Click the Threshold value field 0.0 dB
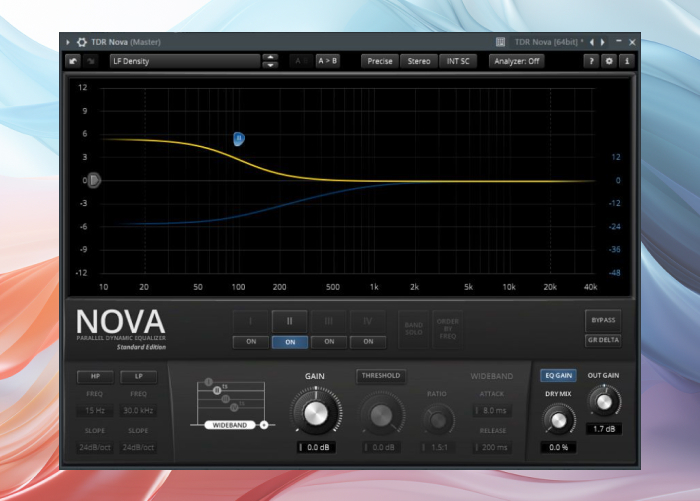The width and height of the screenshot is (700, 501). point(381,447)
